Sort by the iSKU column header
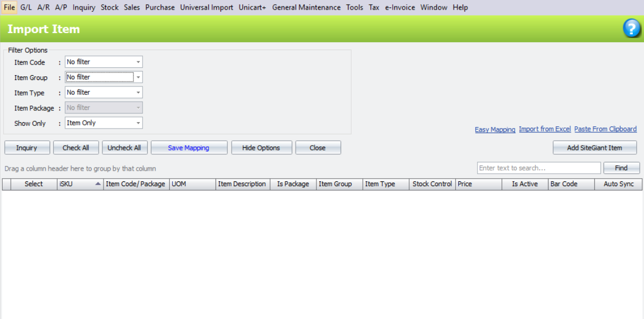 click(81, 184)
